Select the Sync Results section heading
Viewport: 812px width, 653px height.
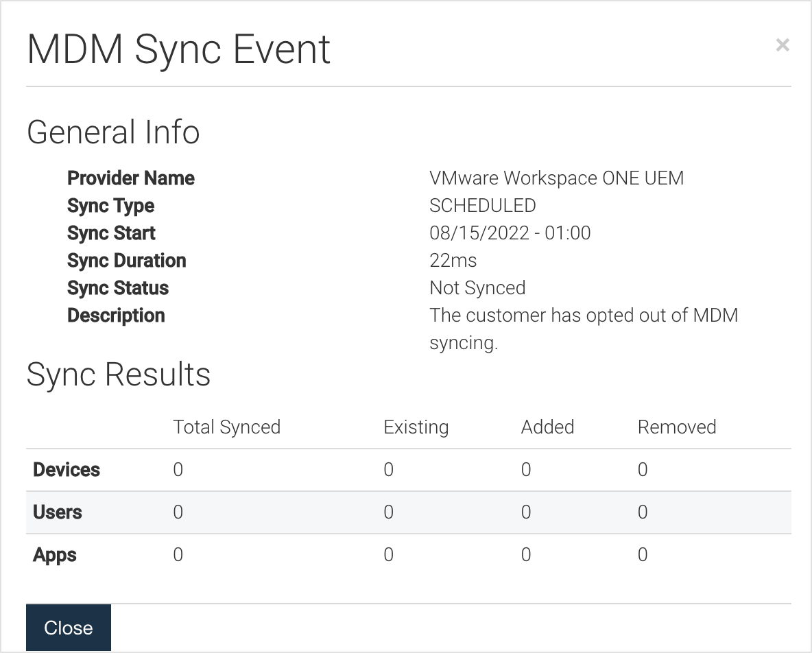118,375
